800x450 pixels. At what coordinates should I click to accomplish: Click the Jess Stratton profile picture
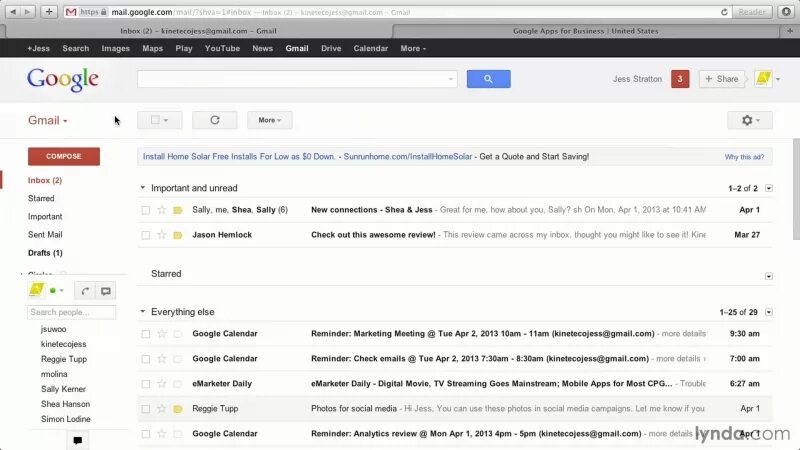[763, 79]
